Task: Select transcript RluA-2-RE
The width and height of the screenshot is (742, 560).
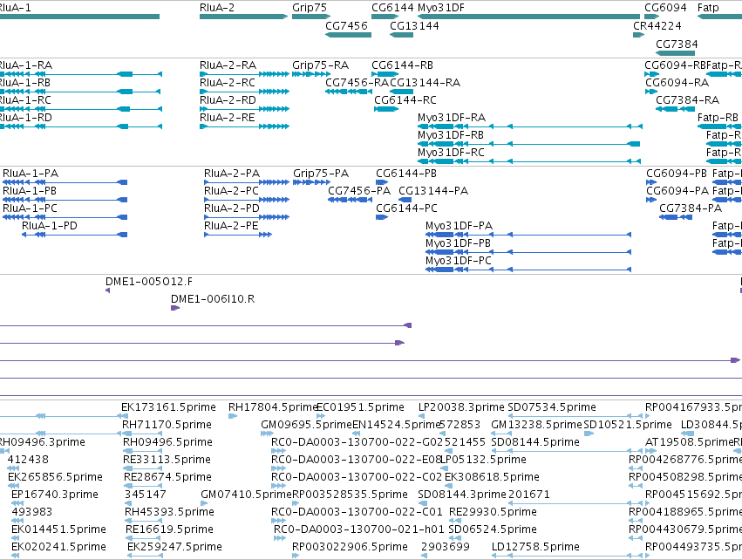Action: tap(228, 118)
